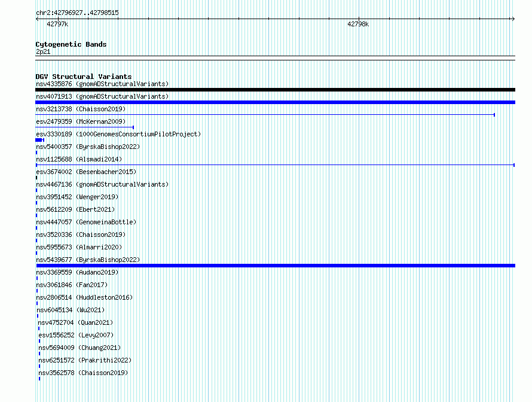Viewport: 532px width, 402px height.
Task: Open nsv3562578 (Chaisson2019) label
Action: 83,373
